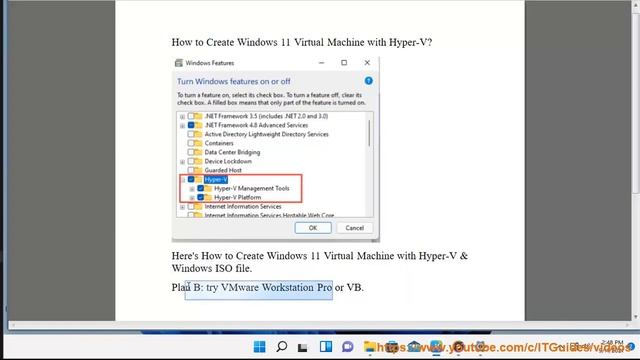Image resolution: width=640 pixels, height=360 pixels.
Task: Select the highlighted Hyper-V label
Action: pyautogui.click(x=216, y=180)
